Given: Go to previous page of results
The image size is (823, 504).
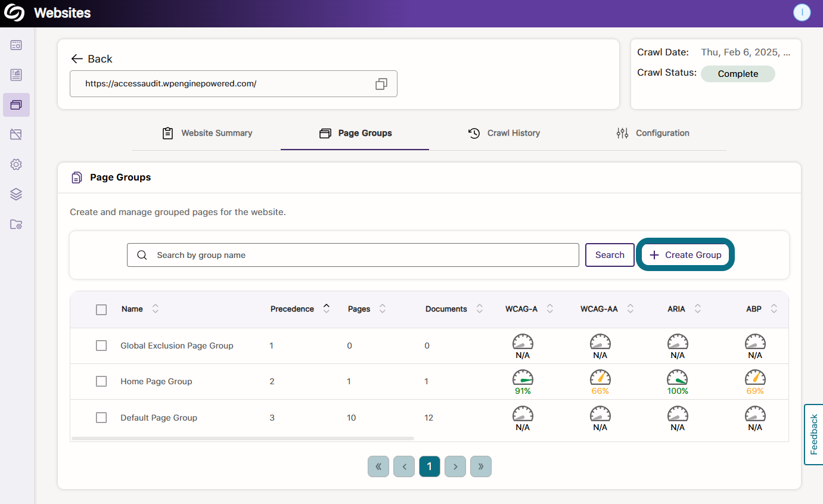Looking at the screenshot, I should 404,466.
